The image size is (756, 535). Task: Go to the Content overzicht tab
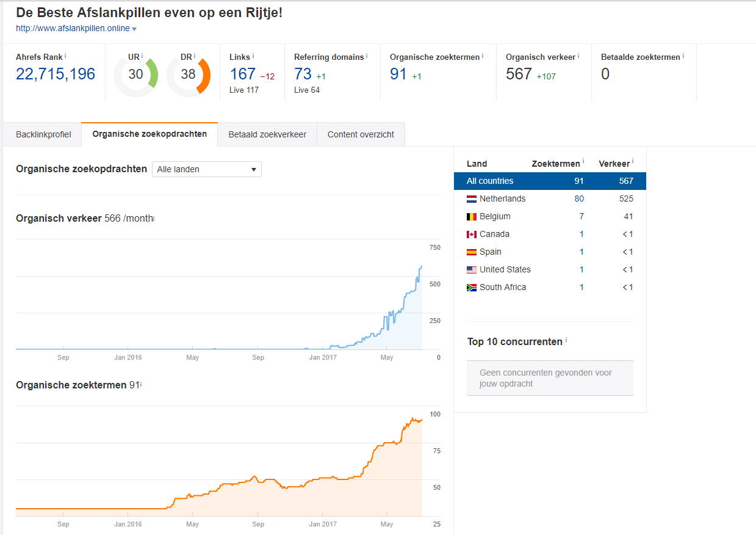pos(361,134)
